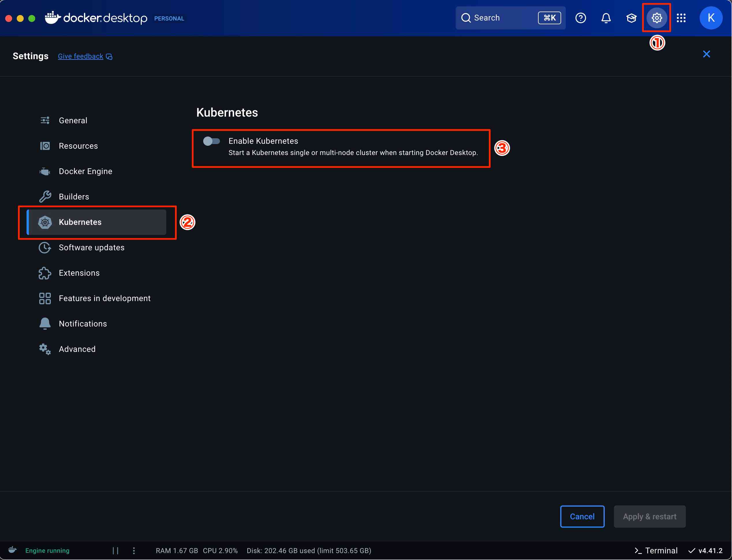
Task: Open the three-dot engine menu in the status bar
Action: (x=134, y=550)
